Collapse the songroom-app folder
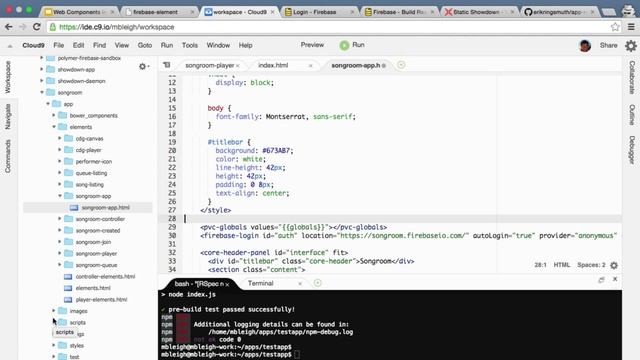640x360 pixels. click(x=60, y=196)
